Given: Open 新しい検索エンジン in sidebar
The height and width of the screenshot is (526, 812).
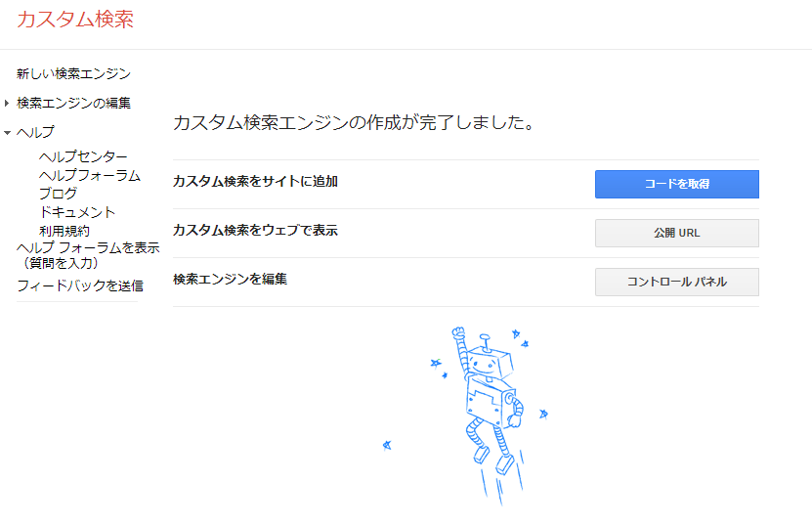Looking at the screenshot, I should 73,73.
